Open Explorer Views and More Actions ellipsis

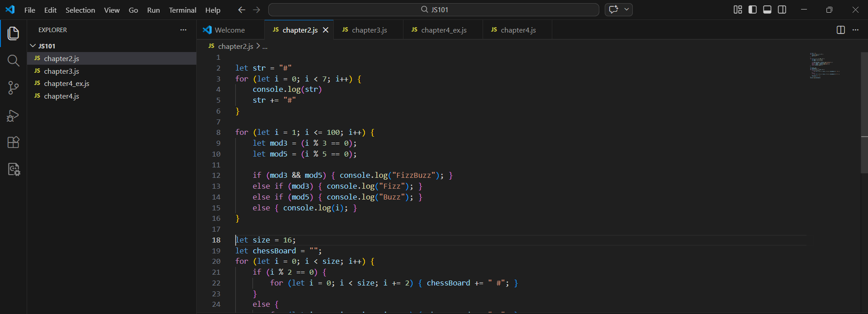pyautogui.click(x=183, y=30)
